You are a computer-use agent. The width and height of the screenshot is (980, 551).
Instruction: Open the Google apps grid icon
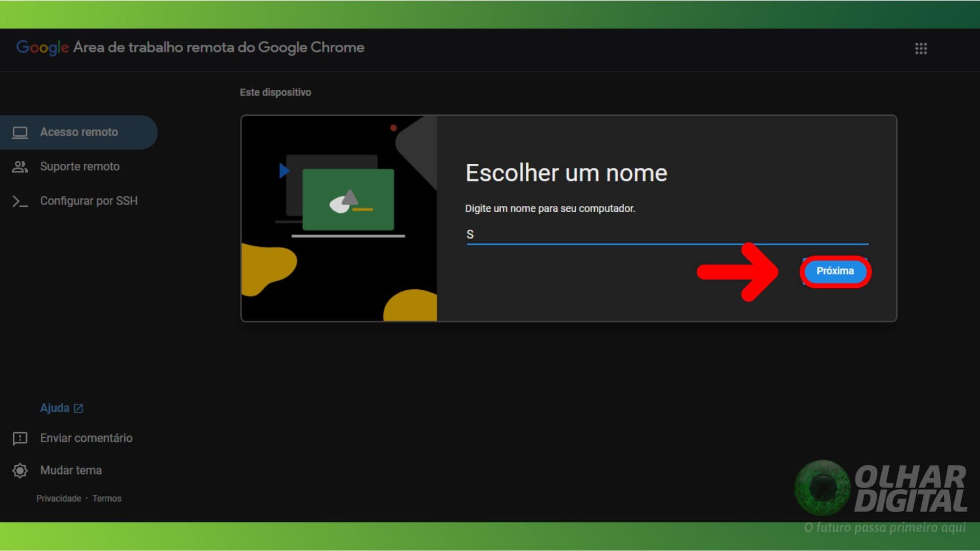(921, 48)
